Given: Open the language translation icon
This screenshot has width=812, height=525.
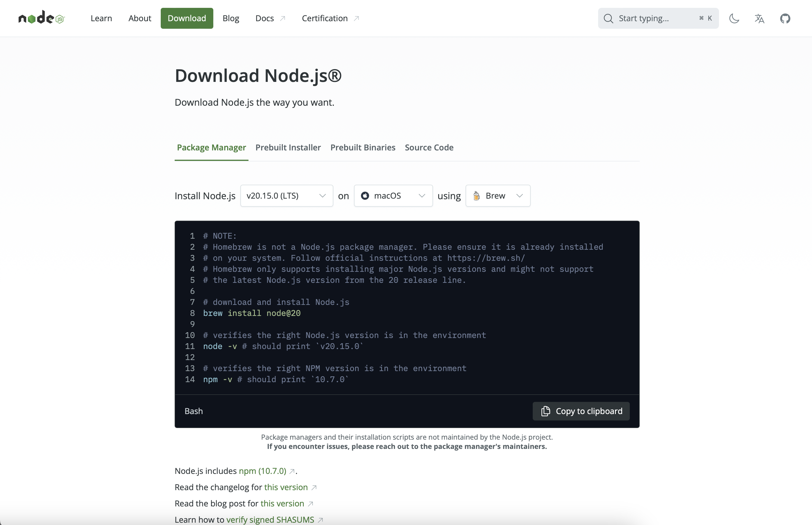Looking at the screenshot, I should pos(759,18).
